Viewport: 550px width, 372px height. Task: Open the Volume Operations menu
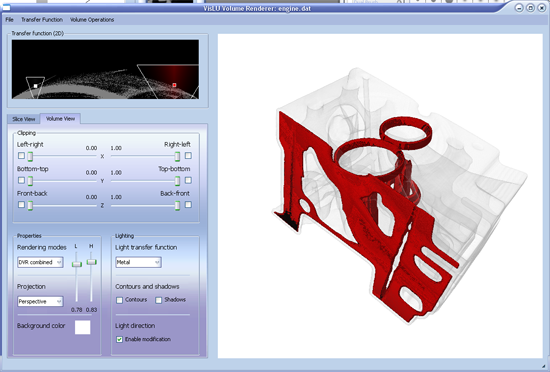(x=92, y=20)
